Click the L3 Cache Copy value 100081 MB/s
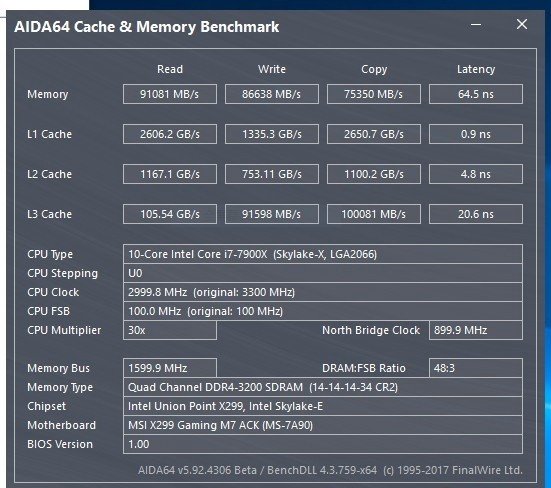Viewport: 551px width, 488px height. tap(374, 214)
